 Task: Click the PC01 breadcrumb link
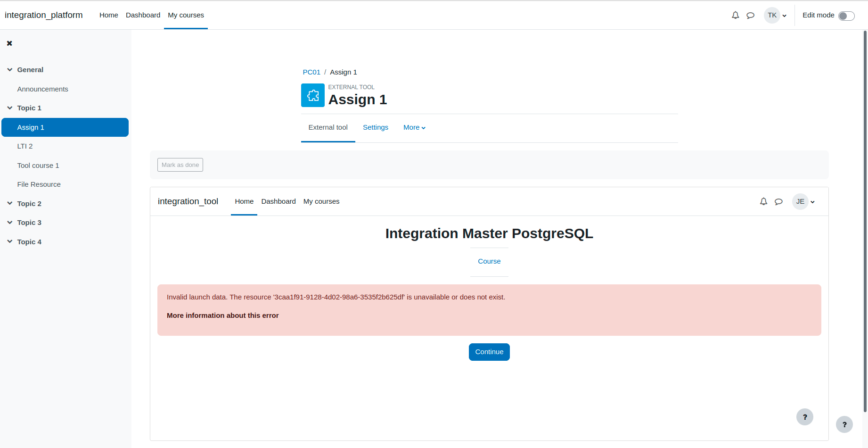tap(311, 72)
